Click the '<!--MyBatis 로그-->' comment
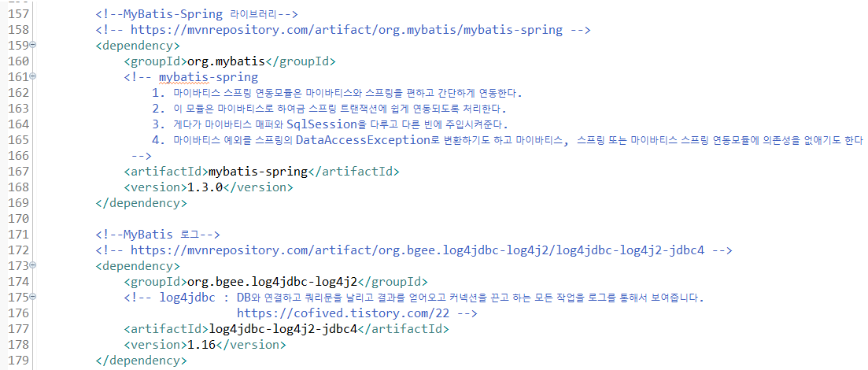 click(158, 235)
